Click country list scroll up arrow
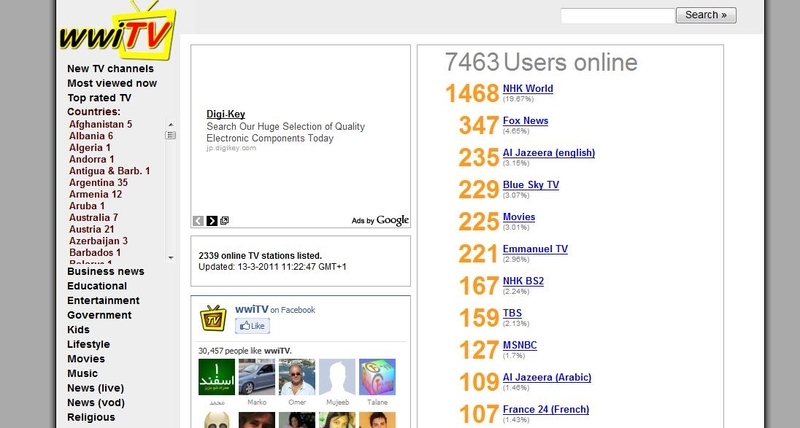 point(170,124)
